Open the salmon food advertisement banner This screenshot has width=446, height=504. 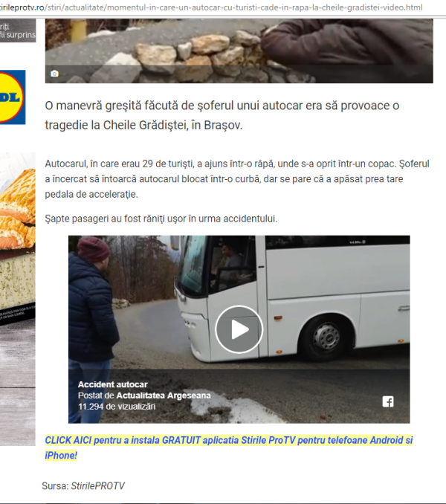point(18,299)
